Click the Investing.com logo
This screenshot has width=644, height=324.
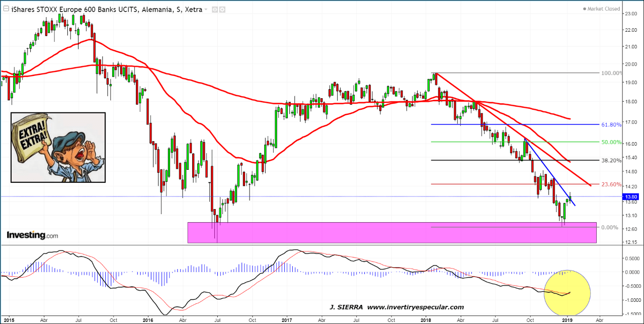click(32, 235)
